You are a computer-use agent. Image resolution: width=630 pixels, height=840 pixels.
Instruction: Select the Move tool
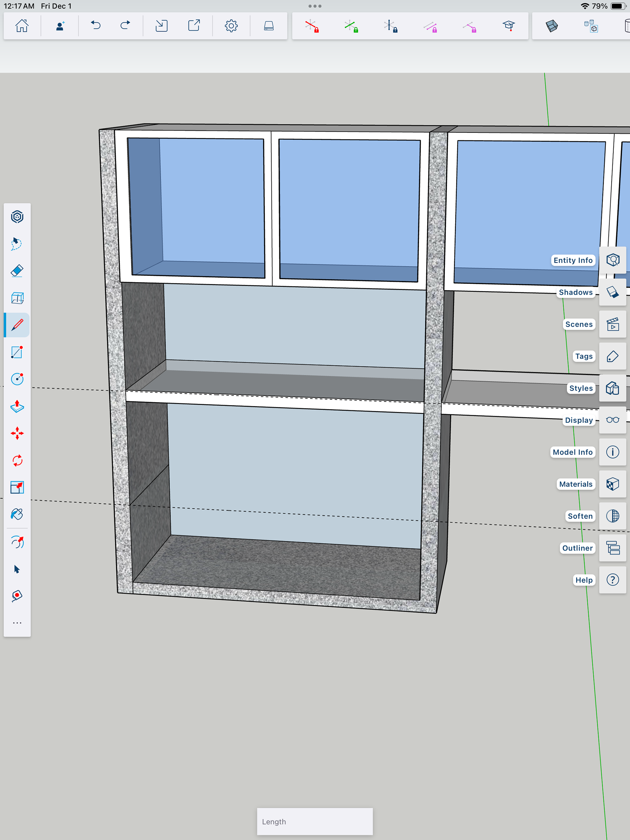[x=17, y=433]
